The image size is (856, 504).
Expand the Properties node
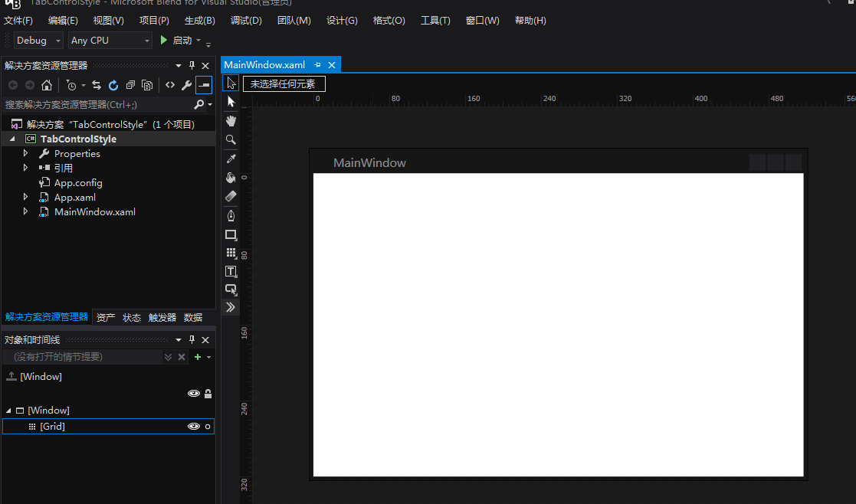click(x=25, y=153)
